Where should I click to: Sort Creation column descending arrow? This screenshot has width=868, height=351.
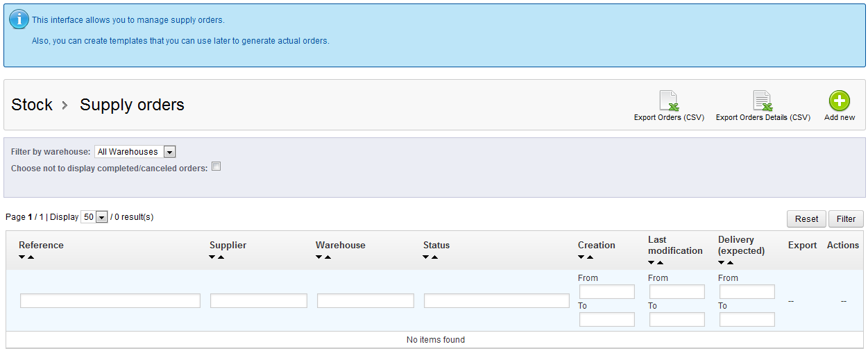(581, 257)
